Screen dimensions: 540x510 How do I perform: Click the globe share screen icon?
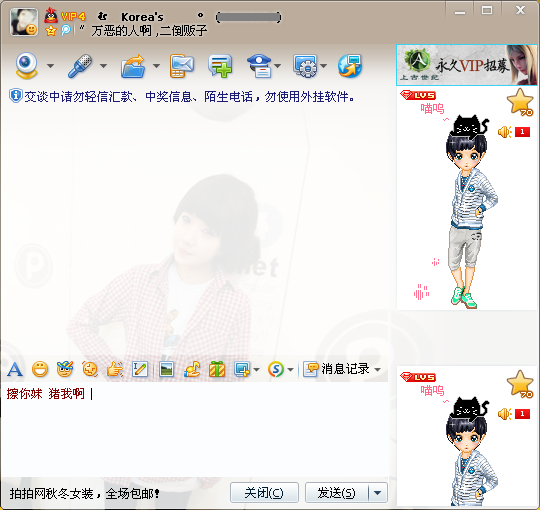(x=350, y=66)
